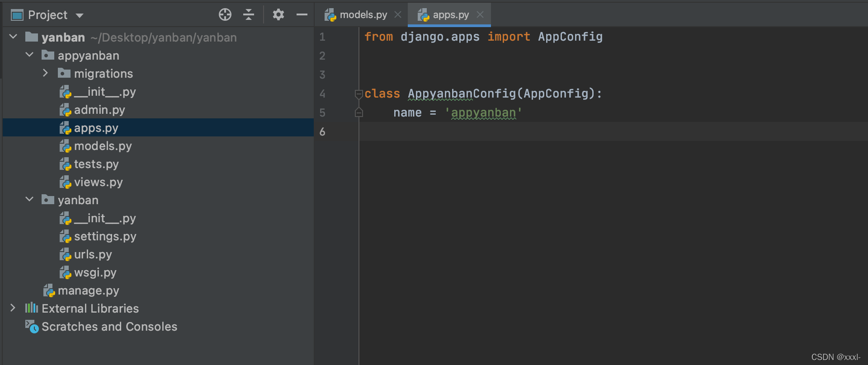Collapse the appyanban folder
Screen dimensions: 868x365
click(x=29, y=55)
